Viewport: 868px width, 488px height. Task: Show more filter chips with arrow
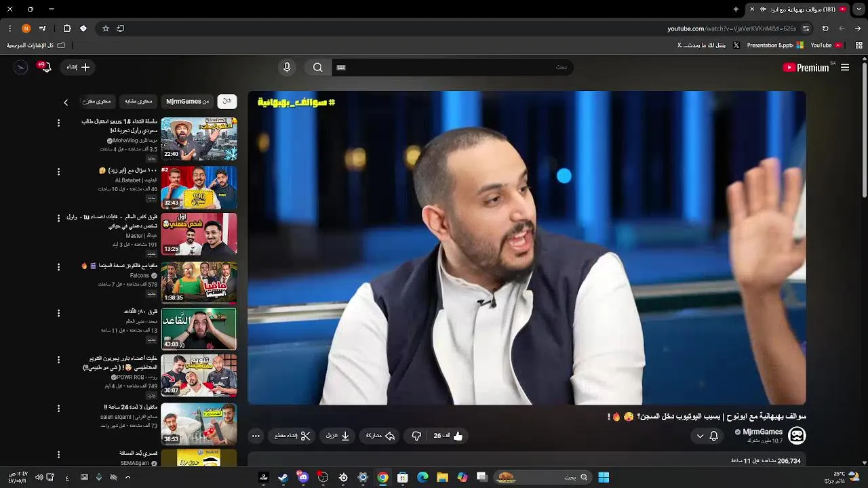point(66,102)
